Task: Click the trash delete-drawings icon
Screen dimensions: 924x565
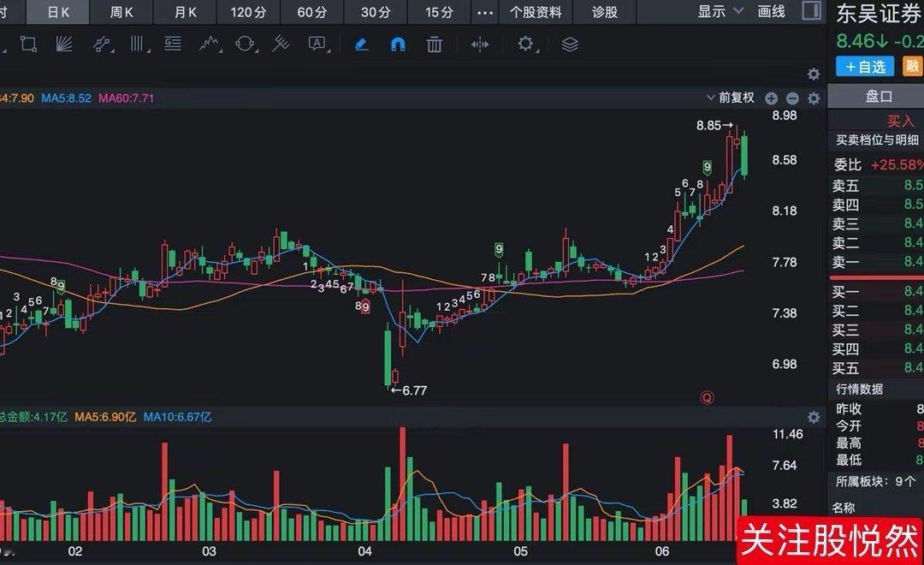Action: tap(435, 45)
